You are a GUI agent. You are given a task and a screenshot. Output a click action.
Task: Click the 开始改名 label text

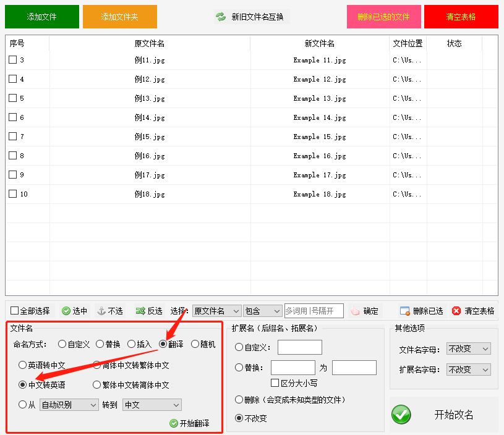(453, 415)
